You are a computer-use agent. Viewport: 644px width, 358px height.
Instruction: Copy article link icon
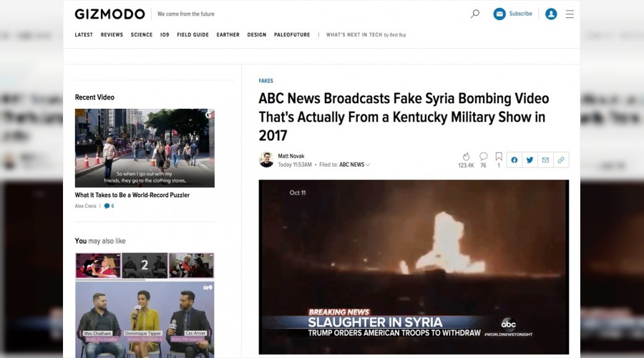point(561,160)
